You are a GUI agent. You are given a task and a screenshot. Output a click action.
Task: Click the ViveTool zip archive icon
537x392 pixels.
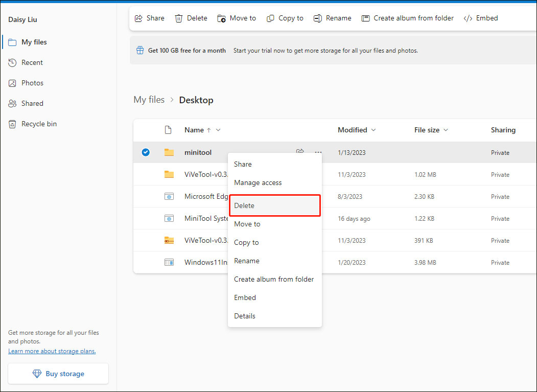[169, 240]
